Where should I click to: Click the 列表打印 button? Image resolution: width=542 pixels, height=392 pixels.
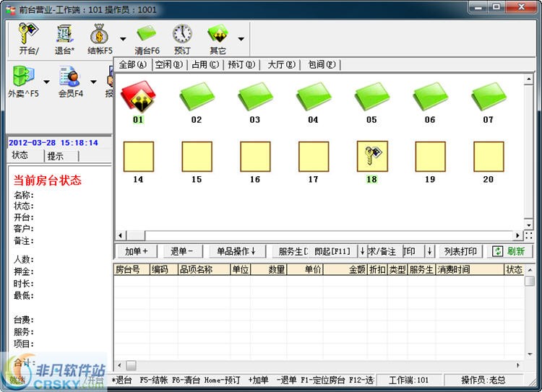(x=460, y=251)
